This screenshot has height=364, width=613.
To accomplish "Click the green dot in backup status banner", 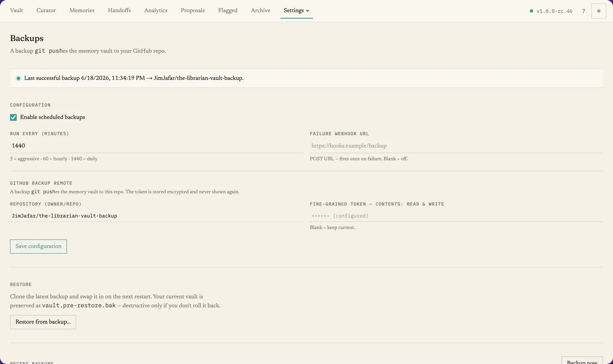I will 18,78.
